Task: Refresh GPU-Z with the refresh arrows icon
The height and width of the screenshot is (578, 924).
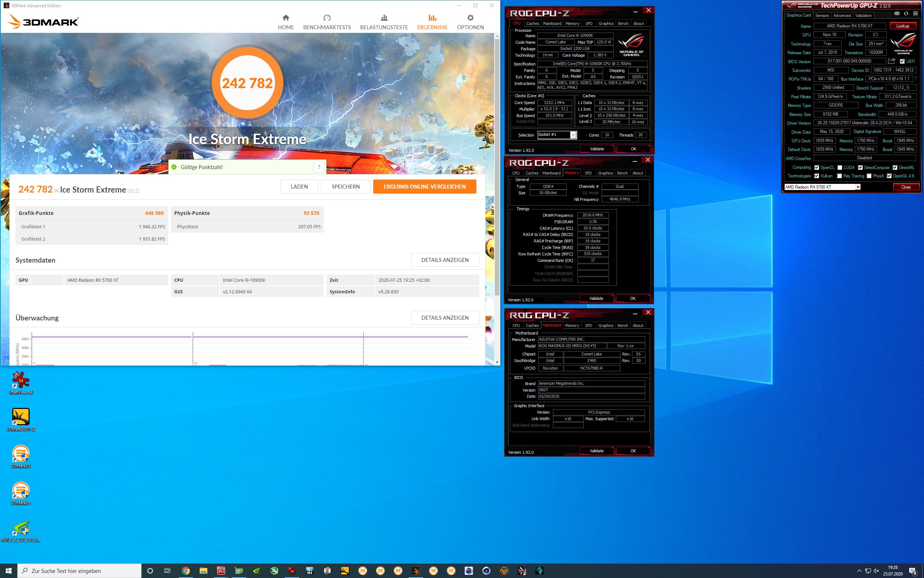Action: [906, 13]
